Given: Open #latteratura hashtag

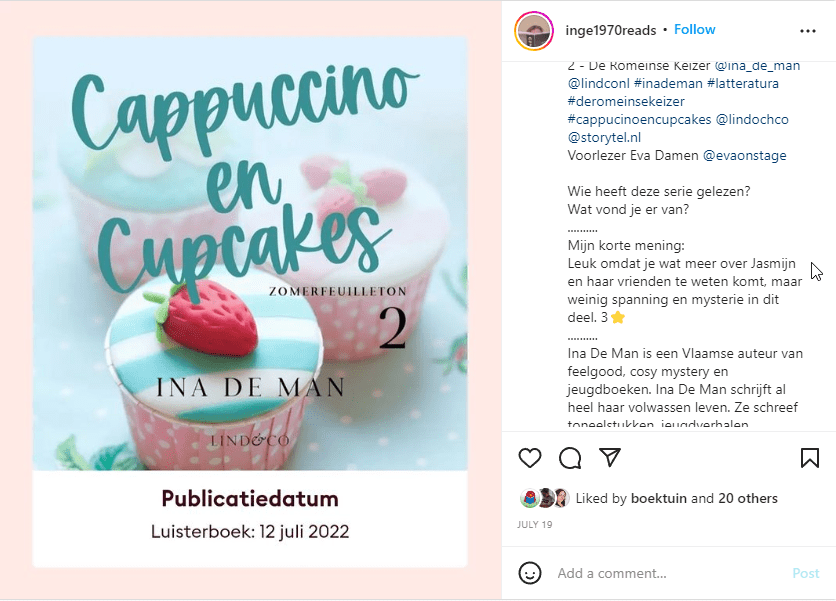Looking at the screenshot, I should [x=743, y=83].
